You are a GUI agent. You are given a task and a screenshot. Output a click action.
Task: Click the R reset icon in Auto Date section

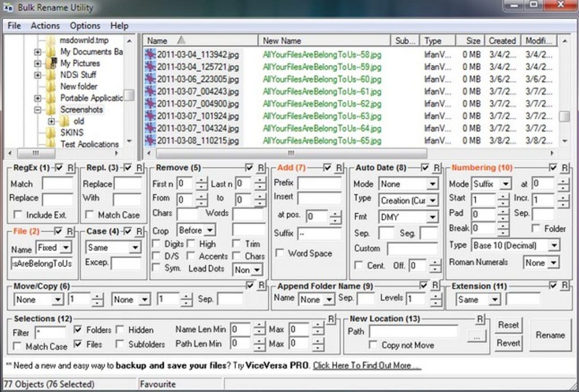click(435, 168)
